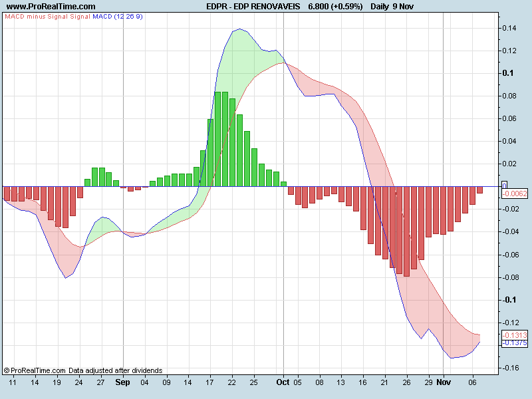Viewport: 532px width, 399px height.
Task: Click the 19 date label on x-axis
Action: click(57, 383)
